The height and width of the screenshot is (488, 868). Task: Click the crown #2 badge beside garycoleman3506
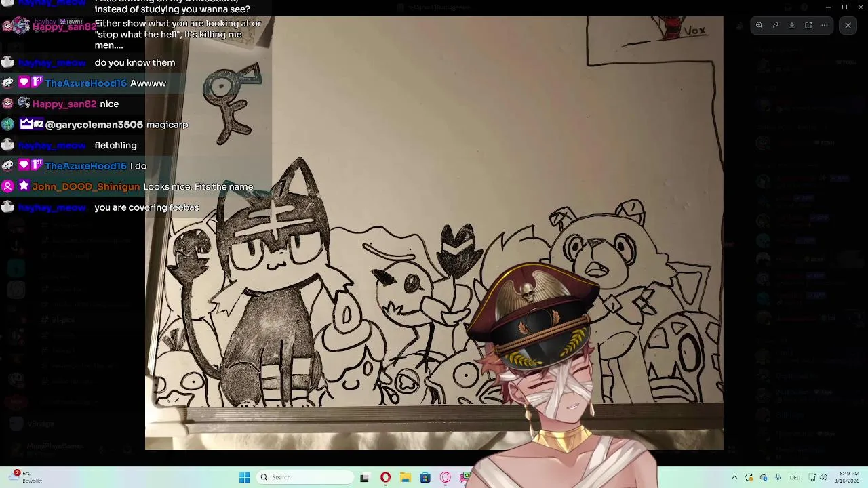31,124
